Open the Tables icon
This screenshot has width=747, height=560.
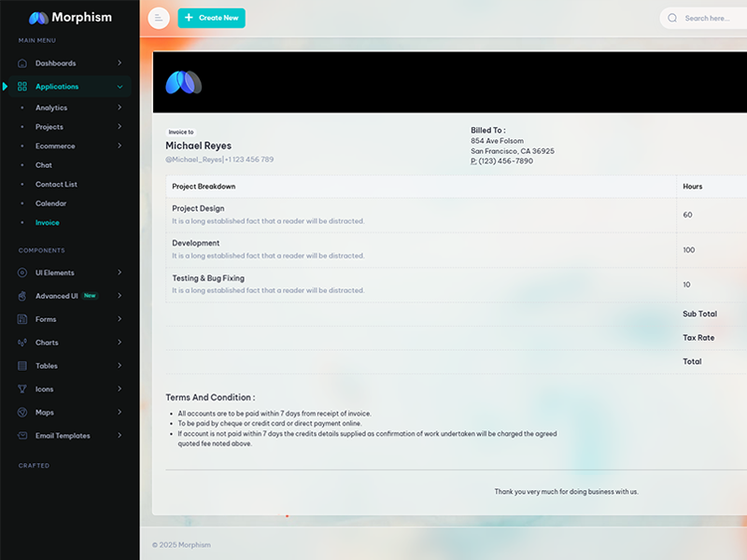point(21,366)
